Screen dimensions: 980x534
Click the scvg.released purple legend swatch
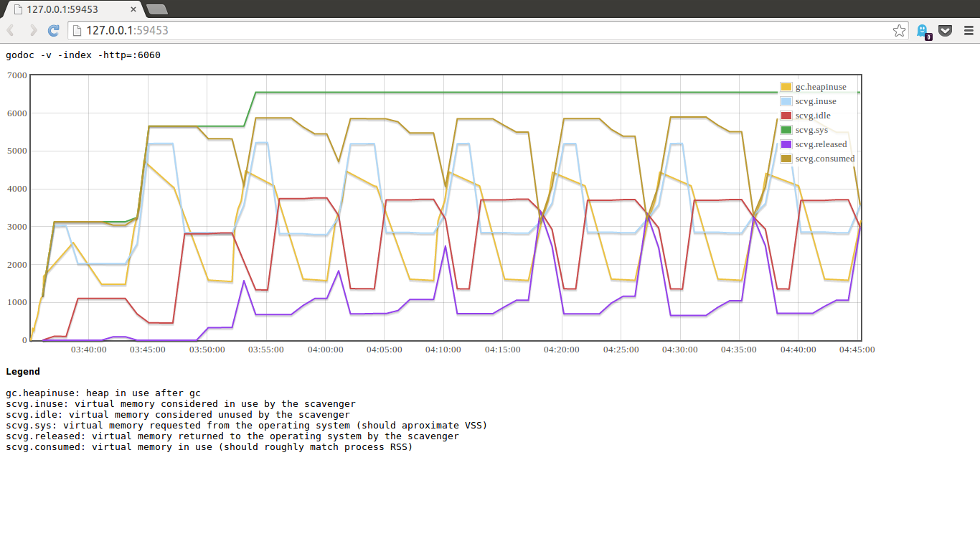[x=786, y=144]
